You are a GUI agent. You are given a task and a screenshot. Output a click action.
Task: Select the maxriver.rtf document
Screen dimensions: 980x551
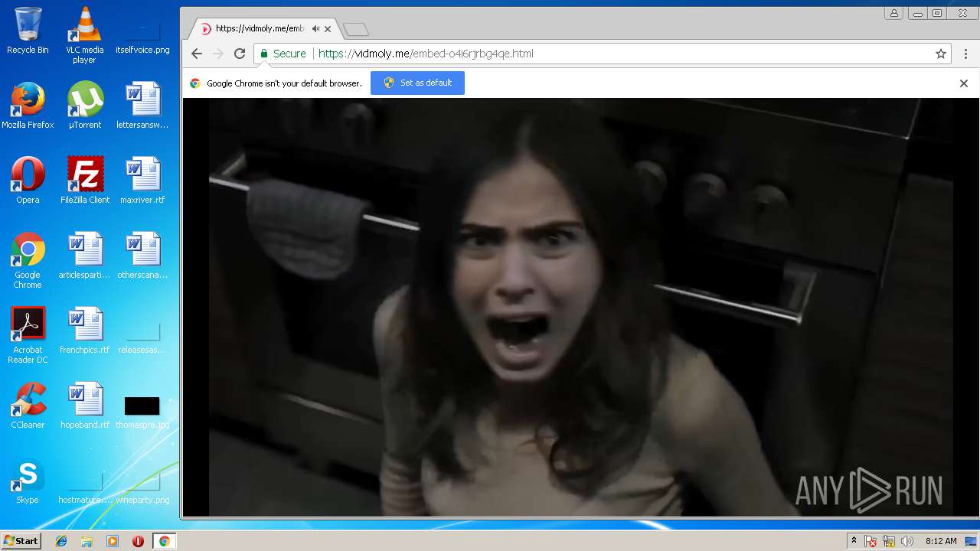pyautogui.click(x=142, y=181)
